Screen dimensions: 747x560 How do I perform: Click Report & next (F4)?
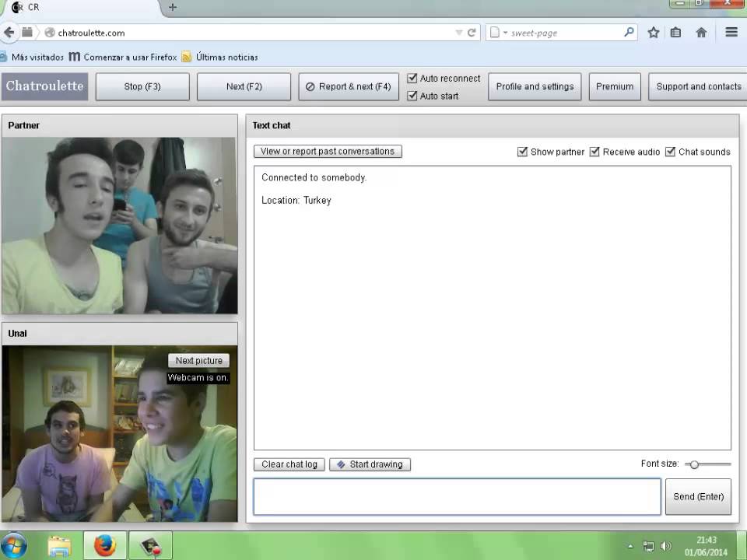coord(349,86)
